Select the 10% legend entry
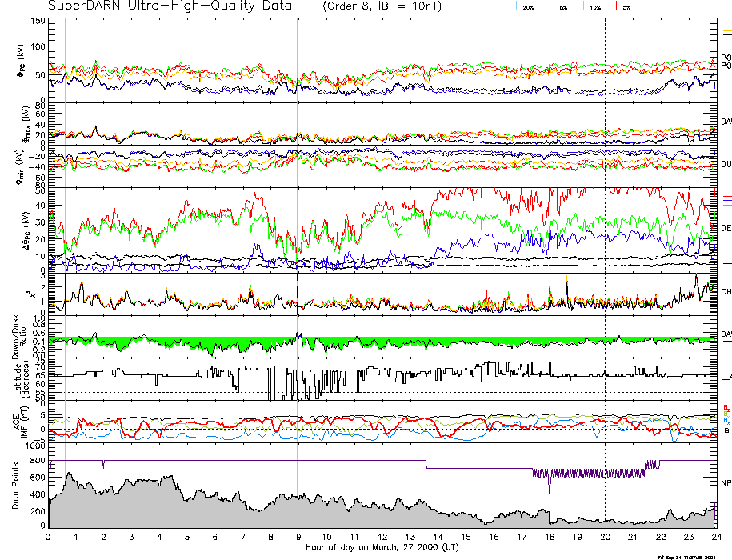This screenshot has height=560, width=732. tap(594, 6)
